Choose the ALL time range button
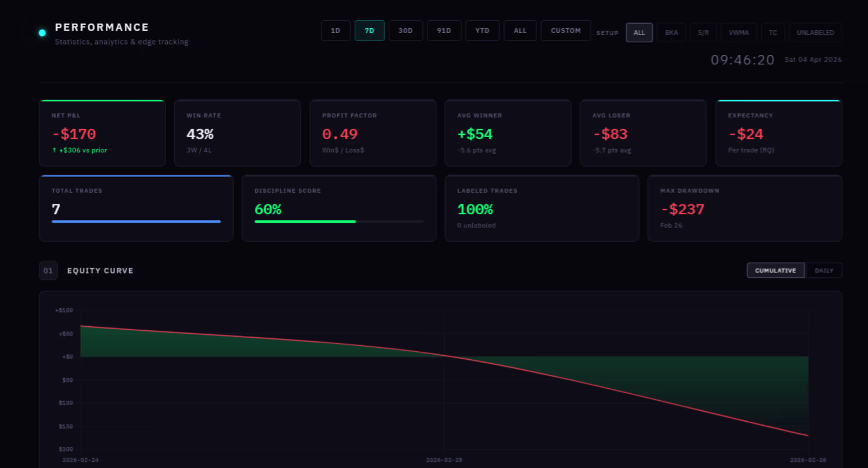 pos(520,31)
